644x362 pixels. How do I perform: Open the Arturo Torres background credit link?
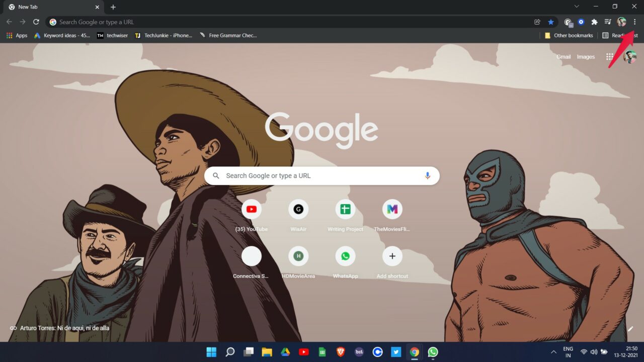[60, 328]
